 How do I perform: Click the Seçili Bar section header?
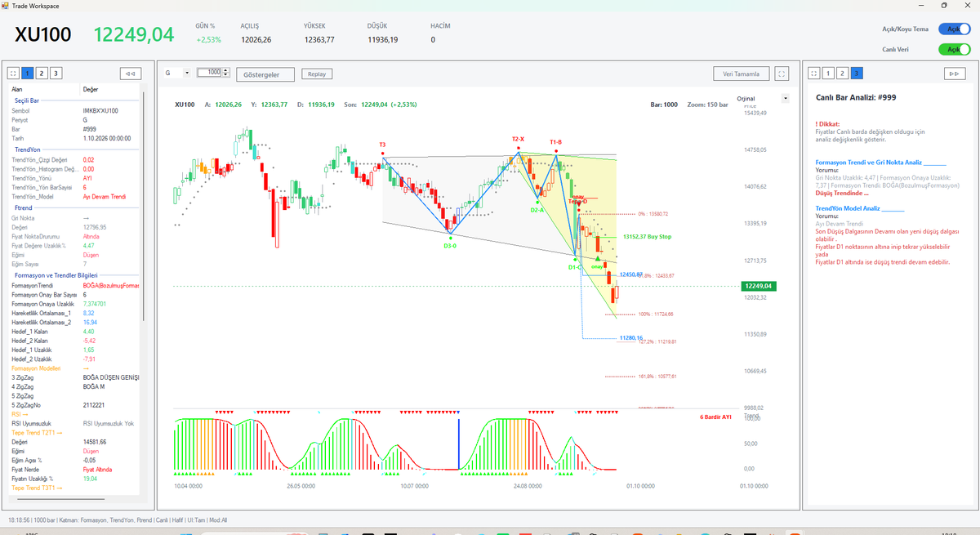click(x=29, y=100)
